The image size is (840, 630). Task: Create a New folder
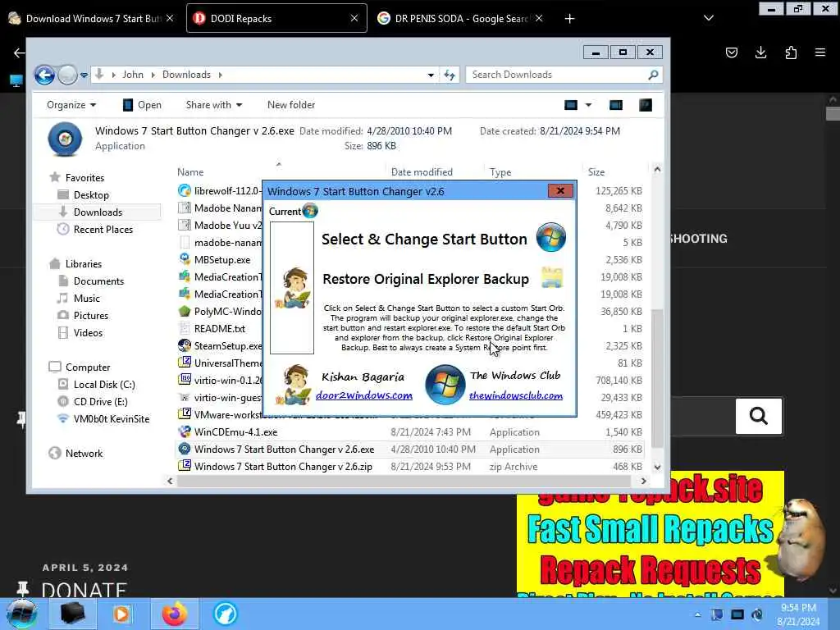tap(291, 105)
